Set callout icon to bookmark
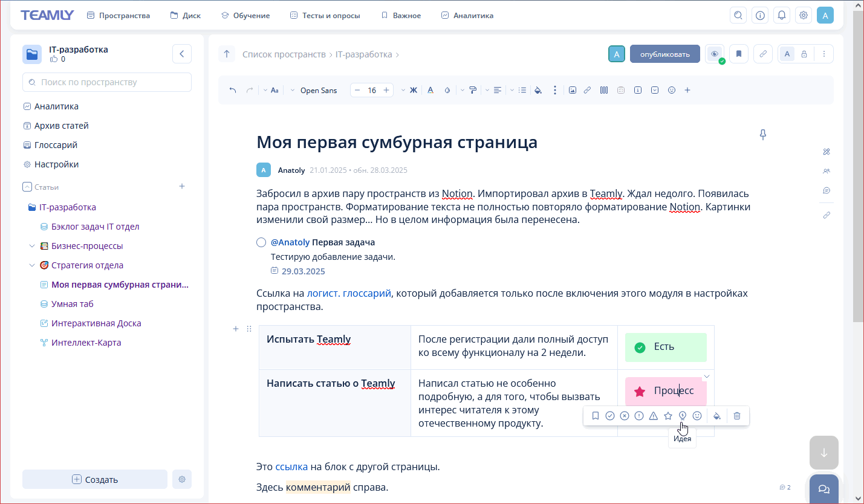Image resolution: width=864 pixels, height=504 pixels. click(x=596, y=416)
